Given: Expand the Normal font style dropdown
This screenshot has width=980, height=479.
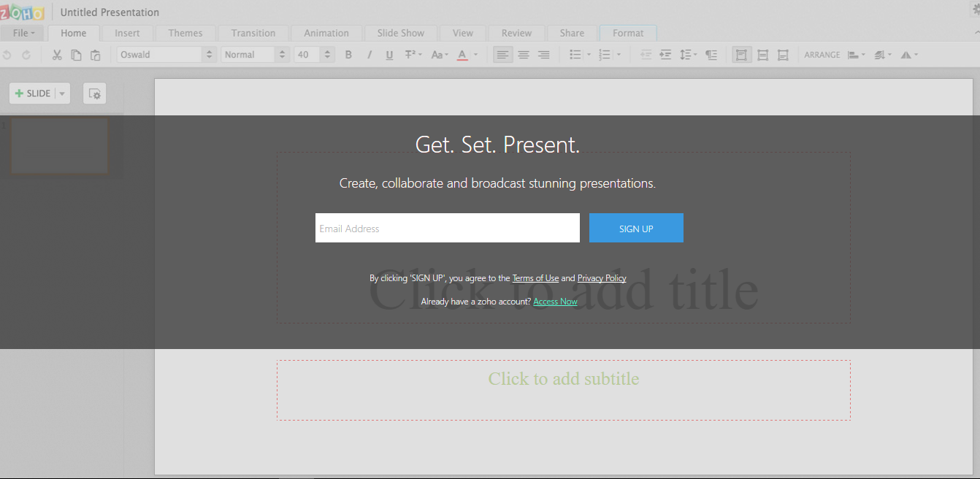Looking at the screenshot, I should point(255,55).
